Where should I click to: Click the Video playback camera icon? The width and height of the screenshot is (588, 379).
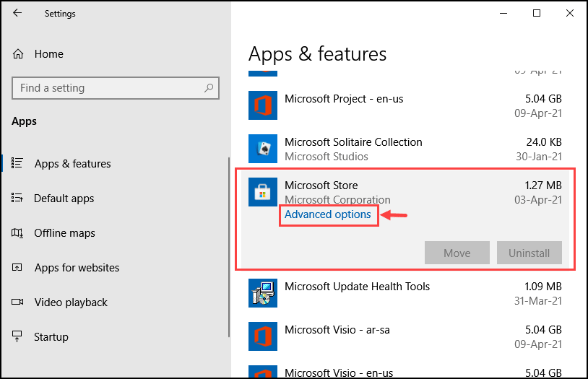click(17, 302)
